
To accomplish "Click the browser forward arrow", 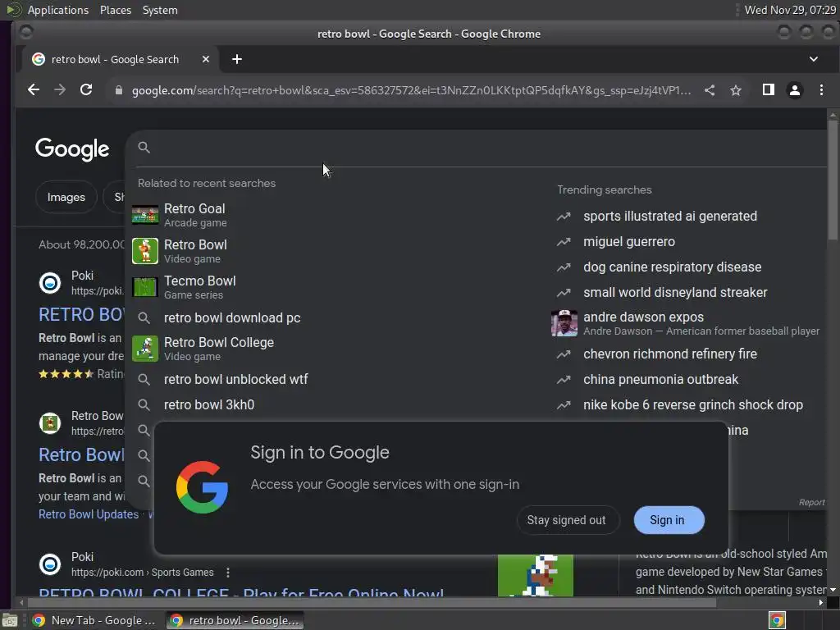I will (59, 90).
